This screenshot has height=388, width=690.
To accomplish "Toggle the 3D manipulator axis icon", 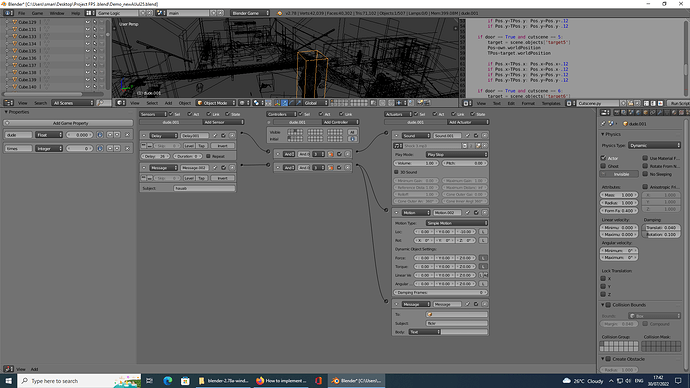I will [x=277, y=103].
